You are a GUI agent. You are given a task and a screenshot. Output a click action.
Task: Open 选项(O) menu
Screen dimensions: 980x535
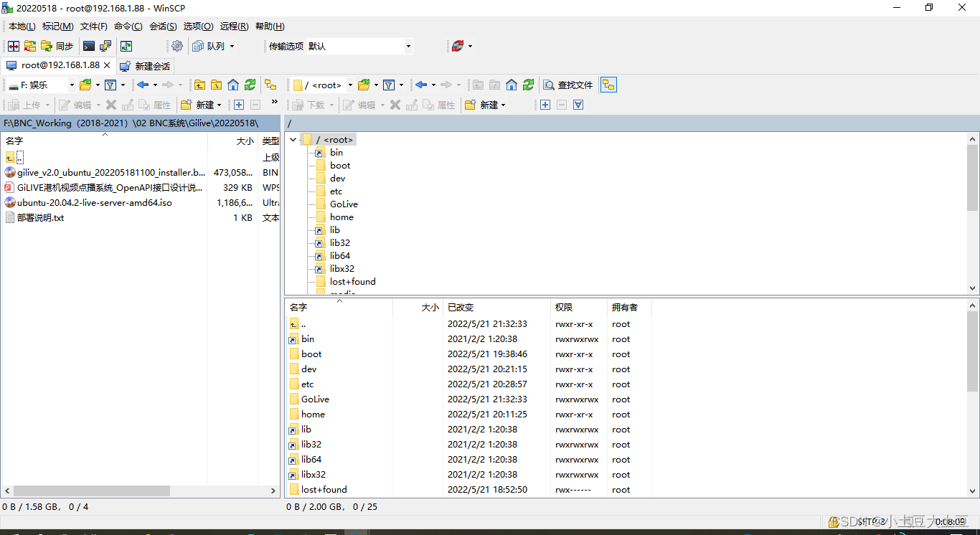pyautogui.click(x=198, y=27)
